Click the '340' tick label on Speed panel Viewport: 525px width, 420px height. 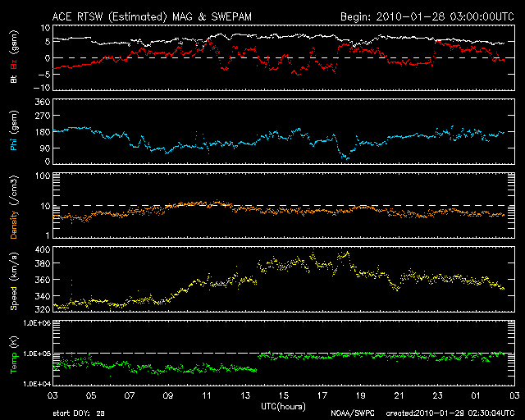[x=43, y=296]
